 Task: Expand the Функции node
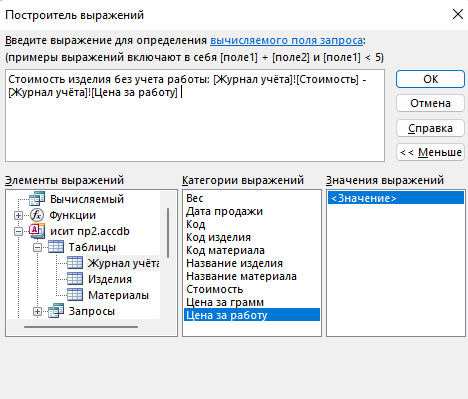pos(19,216)
